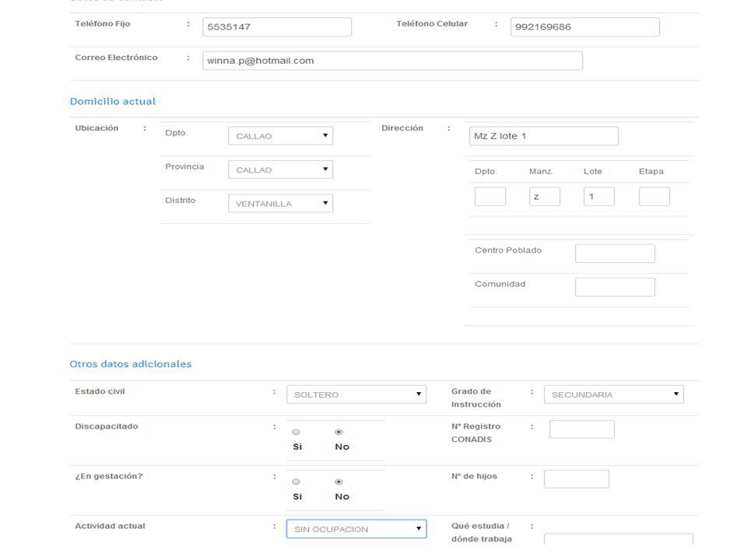Image resolution: width=747 pixels, height=560 pixels.
Task: Click the Otros datos adicionales heading
Action: point(131,364)
